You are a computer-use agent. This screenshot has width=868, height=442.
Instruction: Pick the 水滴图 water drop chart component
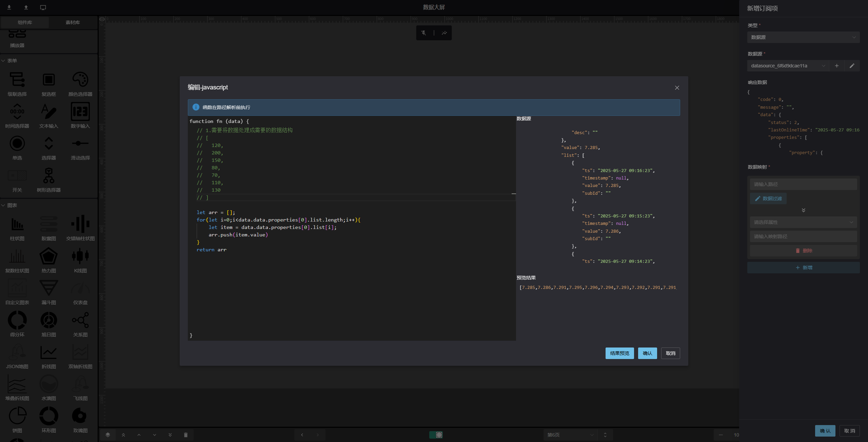[49, 384]
